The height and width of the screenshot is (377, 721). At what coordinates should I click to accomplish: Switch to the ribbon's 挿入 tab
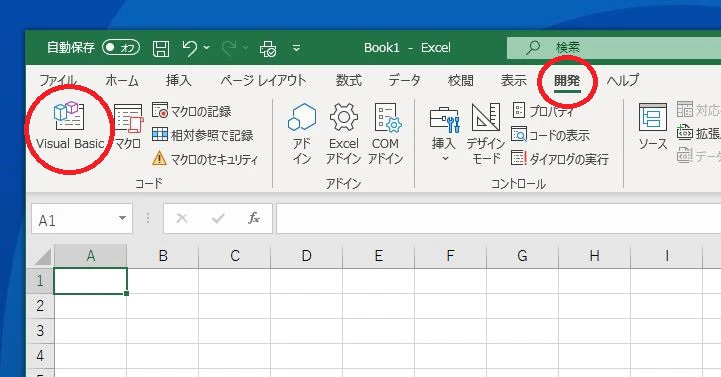tap(178, 80)
